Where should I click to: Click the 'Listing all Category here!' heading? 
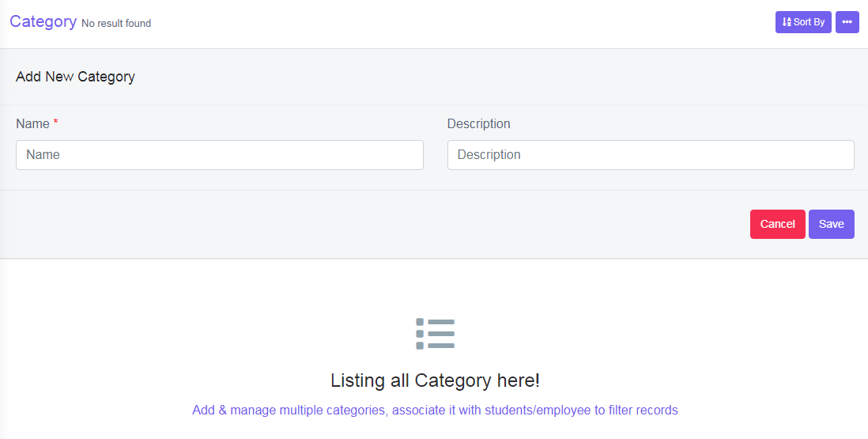(435, 380)
